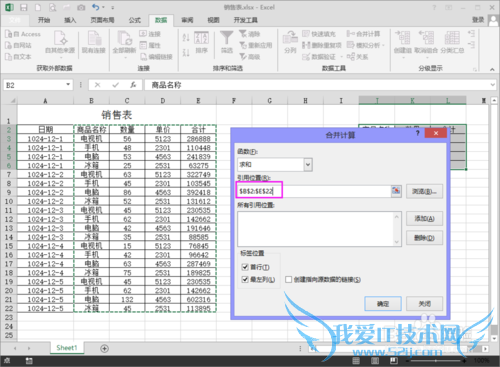This screenshot has width=500, height=367.
Task: Import data from text (自文本)
Action: click(x=18, y=57)
